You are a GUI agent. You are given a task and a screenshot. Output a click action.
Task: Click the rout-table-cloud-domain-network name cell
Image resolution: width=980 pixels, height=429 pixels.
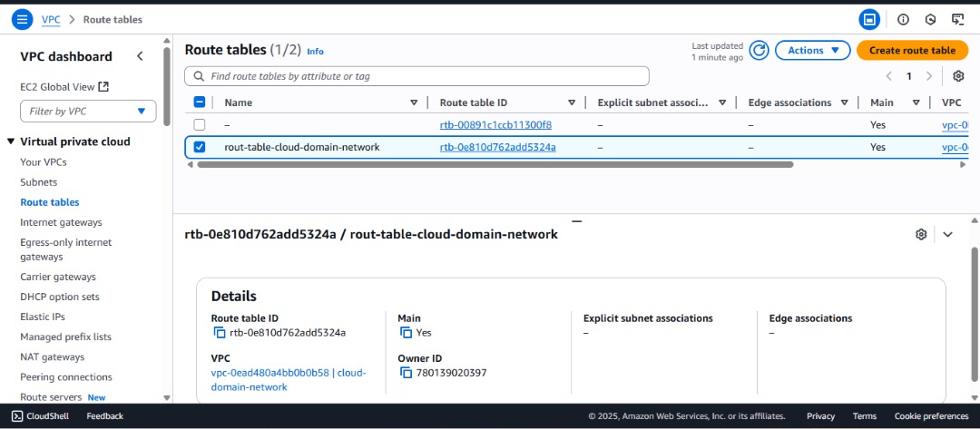click(302, 147)
